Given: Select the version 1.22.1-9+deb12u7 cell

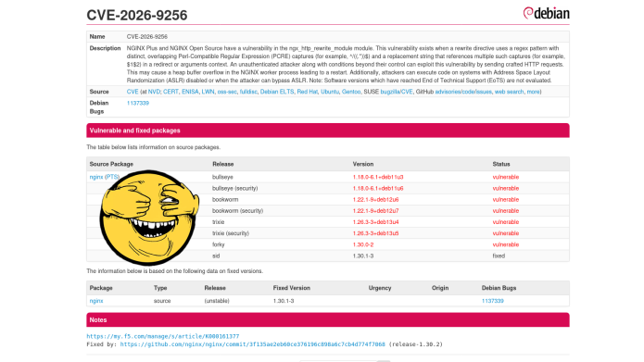Looking at the screenshot, I should pyautogui.click(x=375, y=210).
